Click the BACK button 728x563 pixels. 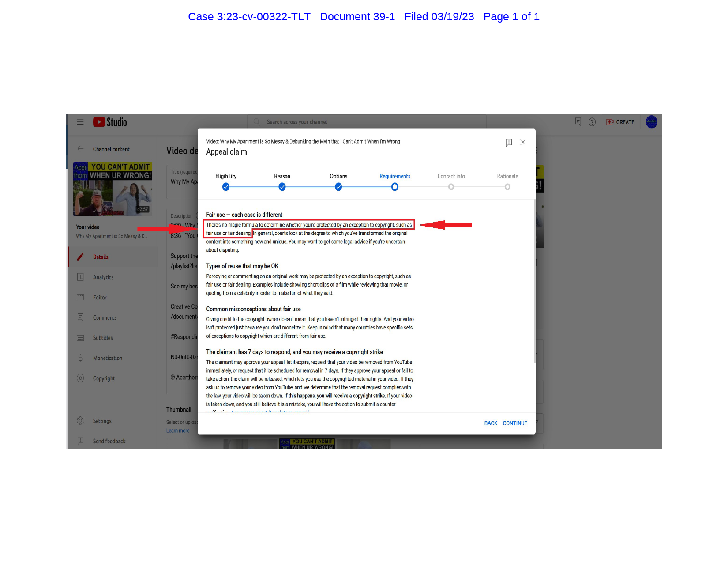pyautogui.click(x=491, y=423)
